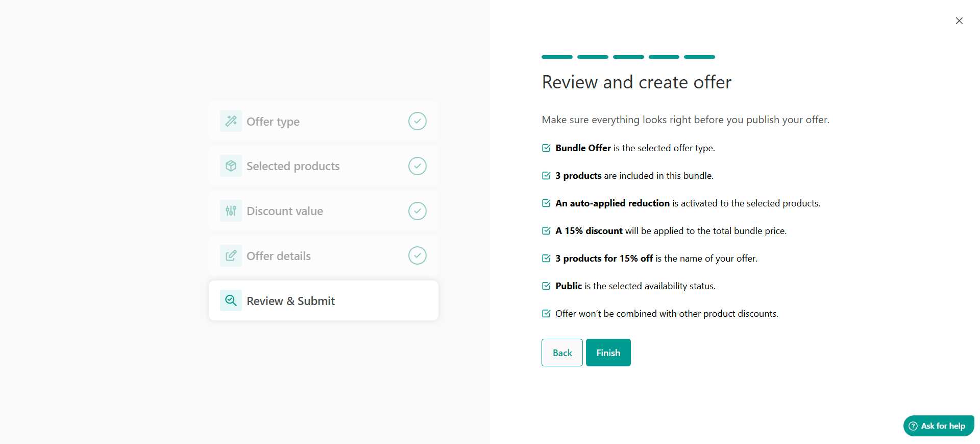Click Finish to create the offer

pyautogui.click(x=608, y=353)
